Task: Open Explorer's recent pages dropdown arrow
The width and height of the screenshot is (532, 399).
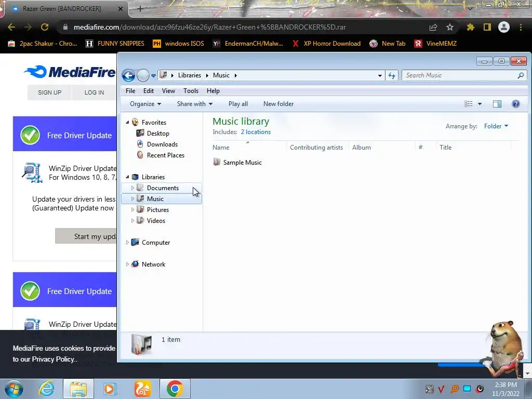Action: click(153, 76)
